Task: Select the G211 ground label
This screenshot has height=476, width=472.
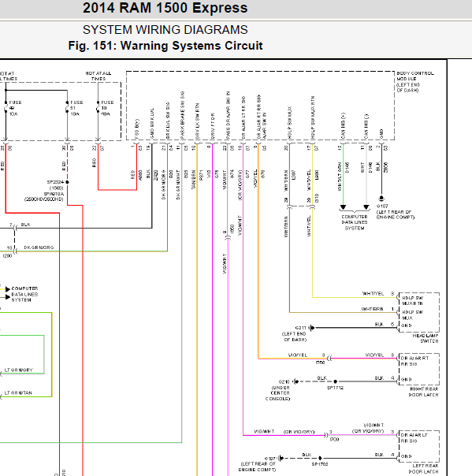Action: click(x=301, y=328)
